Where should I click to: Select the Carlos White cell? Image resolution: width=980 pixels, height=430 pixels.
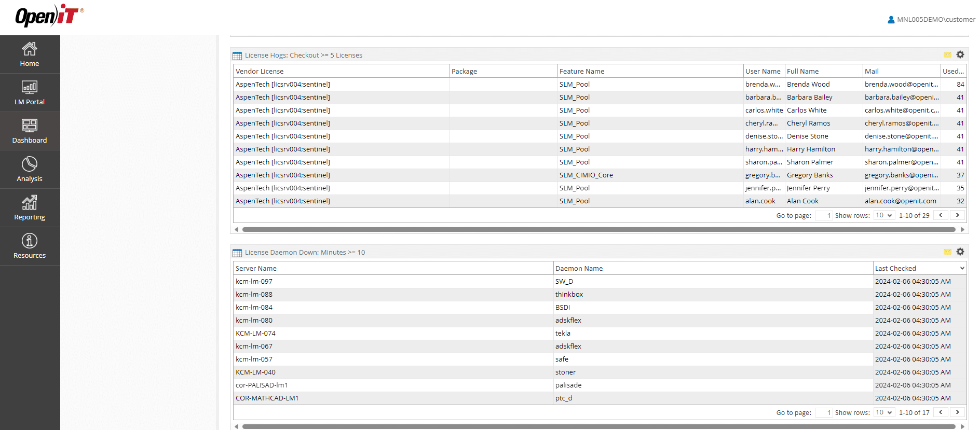point(824,110)
